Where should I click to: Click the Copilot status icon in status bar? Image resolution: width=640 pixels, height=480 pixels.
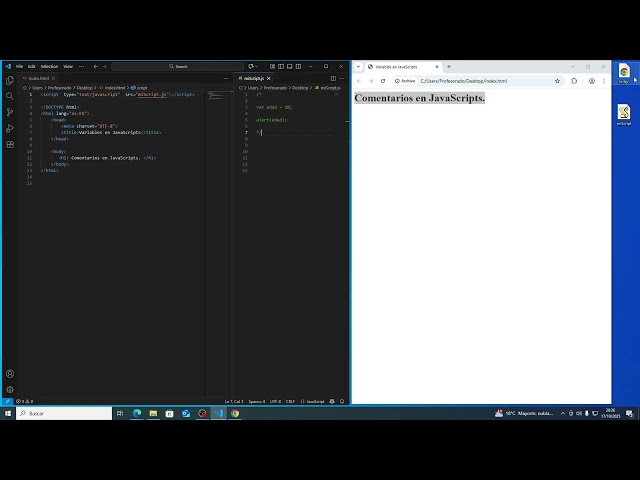point(332,401)
